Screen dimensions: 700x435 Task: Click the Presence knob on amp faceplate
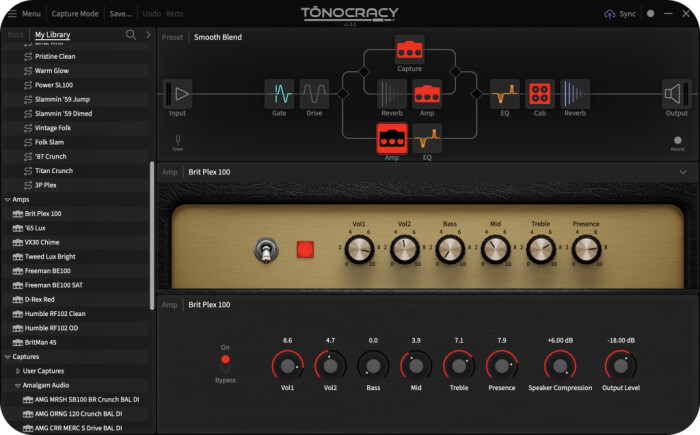coord(586,250)
